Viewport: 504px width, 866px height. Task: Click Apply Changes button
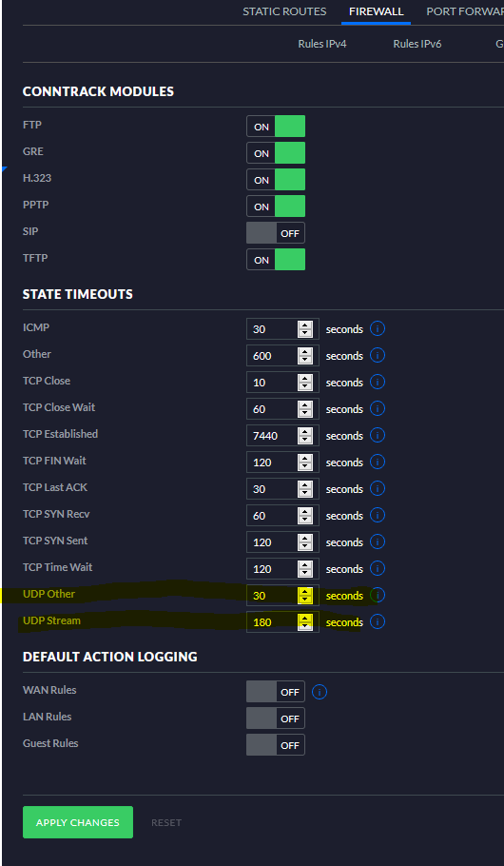(78, 822)
